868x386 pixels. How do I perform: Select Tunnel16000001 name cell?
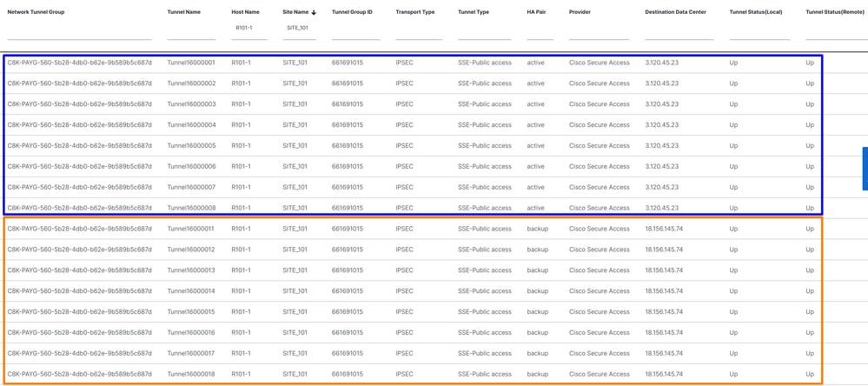click(191, 63)
